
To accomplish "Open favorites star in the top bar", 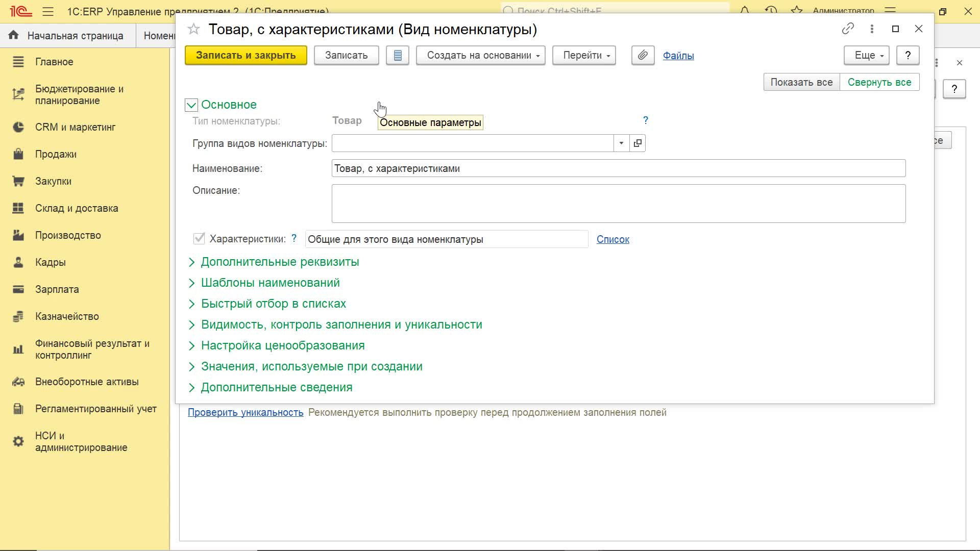I will (797, 11).
